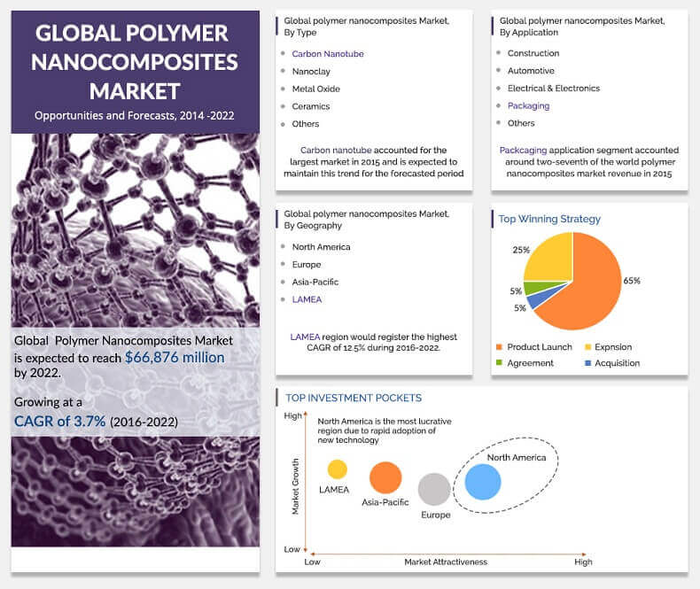
Task: Select the yellow LAMEA bubble
Action: (337, 469)
